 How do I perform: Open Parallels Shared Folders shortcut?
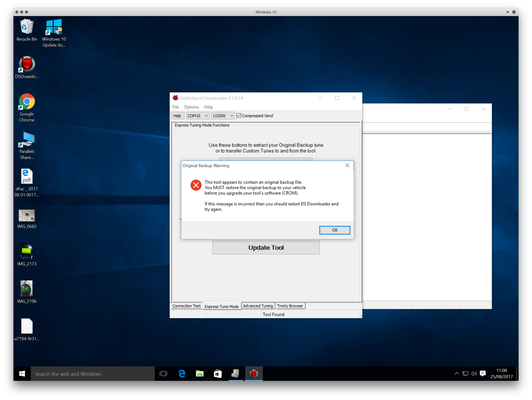tap(27, 145)
